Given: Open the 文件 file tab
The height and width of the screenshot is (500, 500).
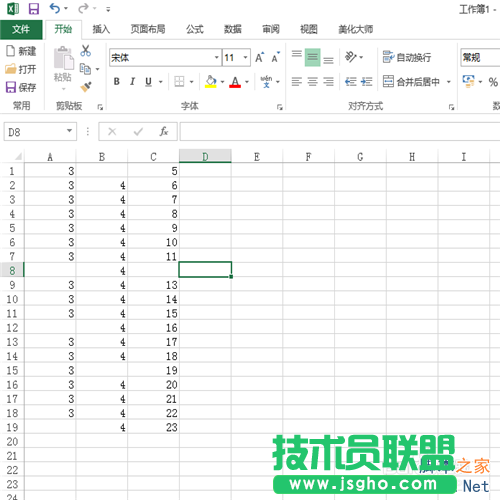Looking at the screenshot, I should pos(21,29).
